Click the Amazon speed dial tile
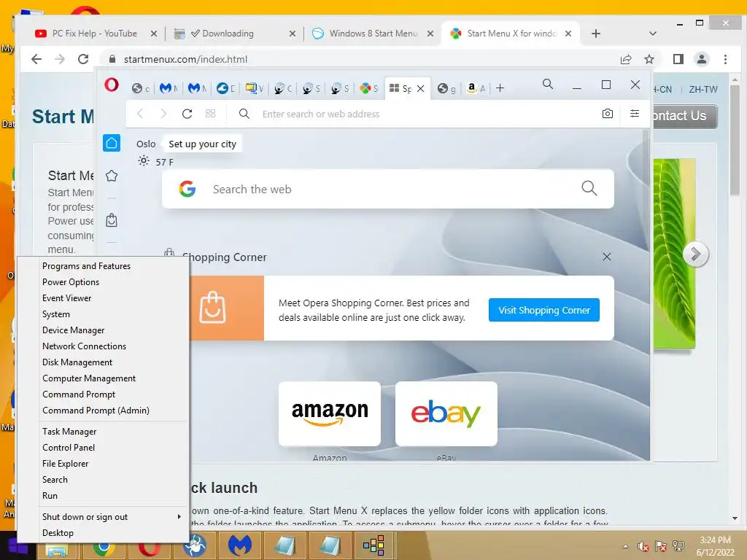The width and height of the screenshot is (747, 560). (x=330, y=414)
